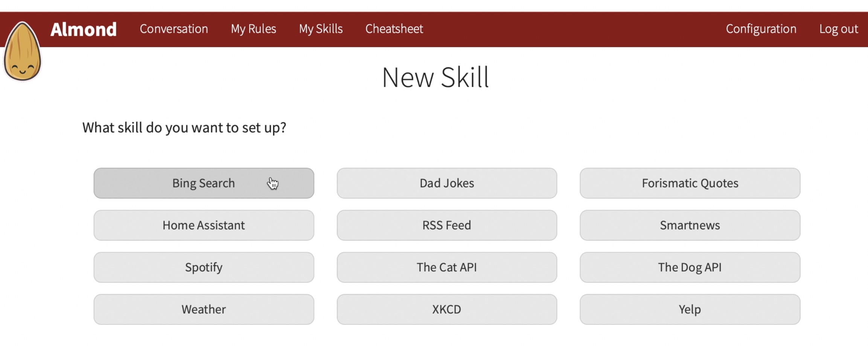Click the Almond mascot logo

[22, 51]
